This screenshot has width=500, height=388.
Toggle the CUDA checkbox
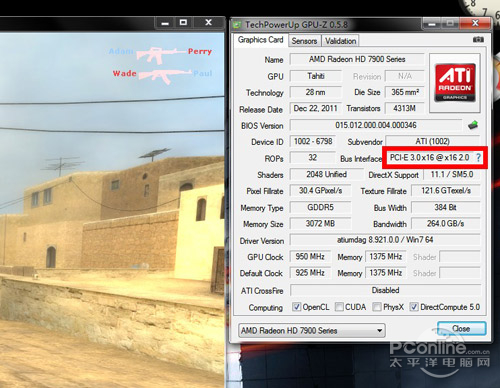(339, 307)
